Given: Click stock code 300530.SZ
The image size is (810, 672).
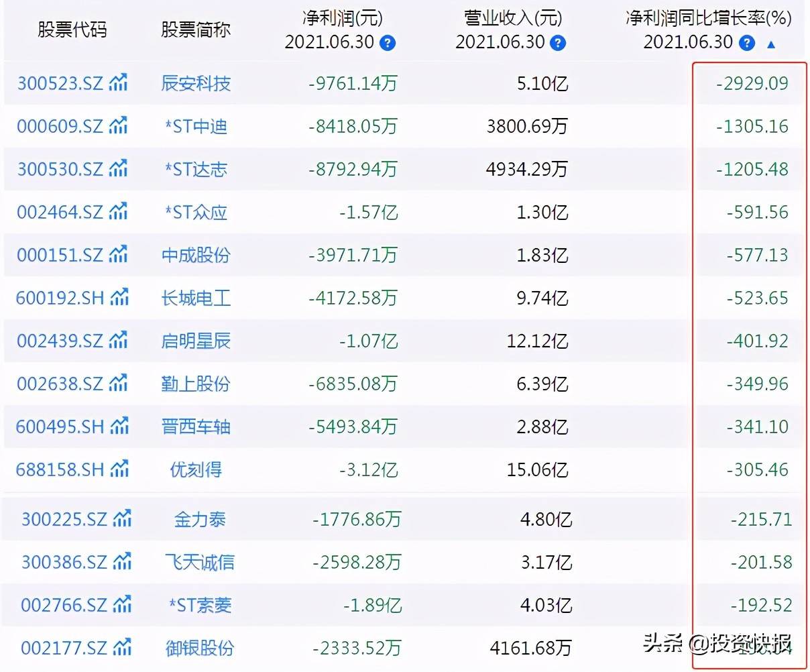Looking at the screenshot, I should pyautogui.click(x=60, y=169).
